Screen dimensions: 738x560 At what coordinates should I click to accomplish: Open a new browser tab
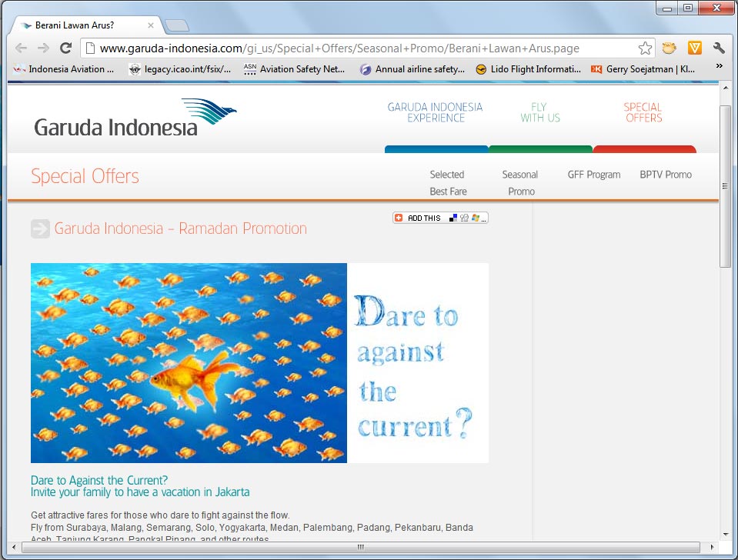tap(177, 25)
